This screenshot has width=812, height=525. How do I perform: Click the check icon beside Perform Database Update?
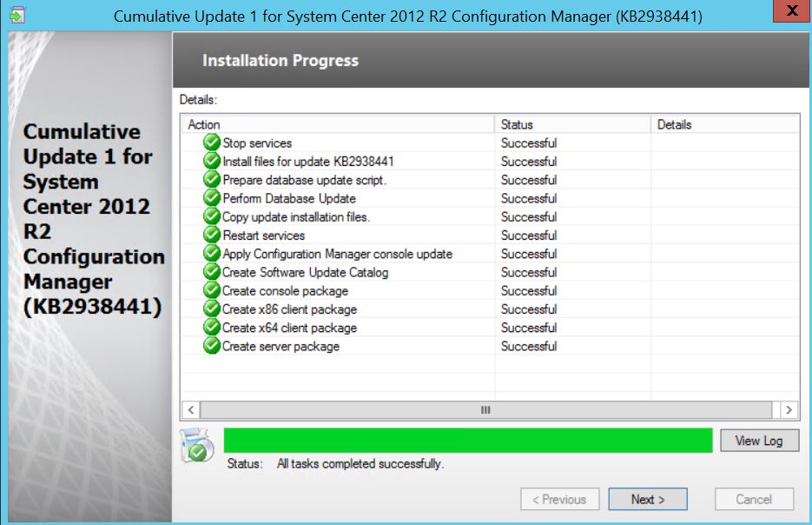click(212, 198)
